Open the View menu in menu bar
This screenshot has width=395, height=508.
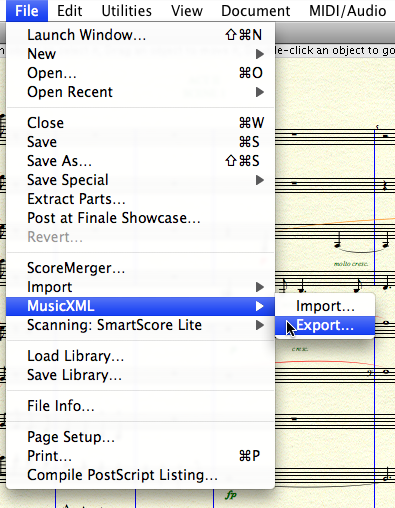(x=187, y=11)
